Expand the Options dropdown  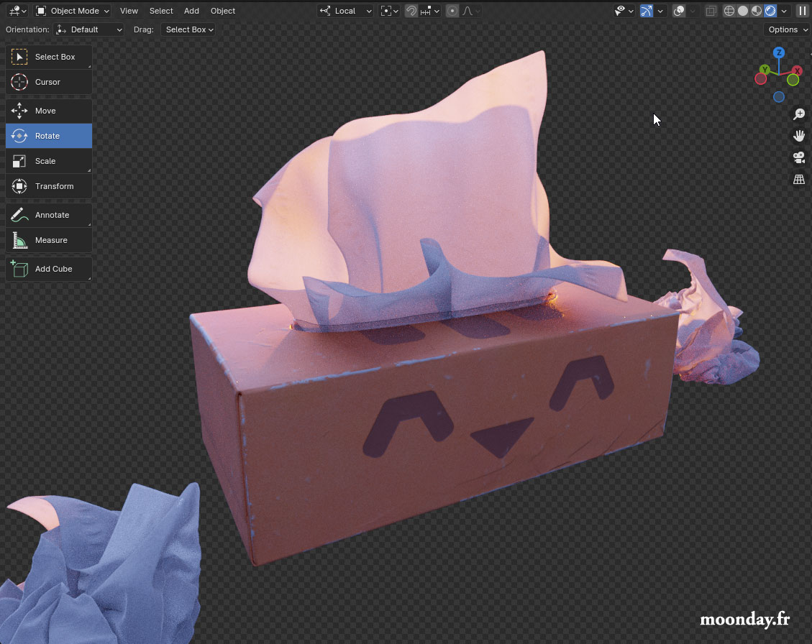click(x=786, y=29)
